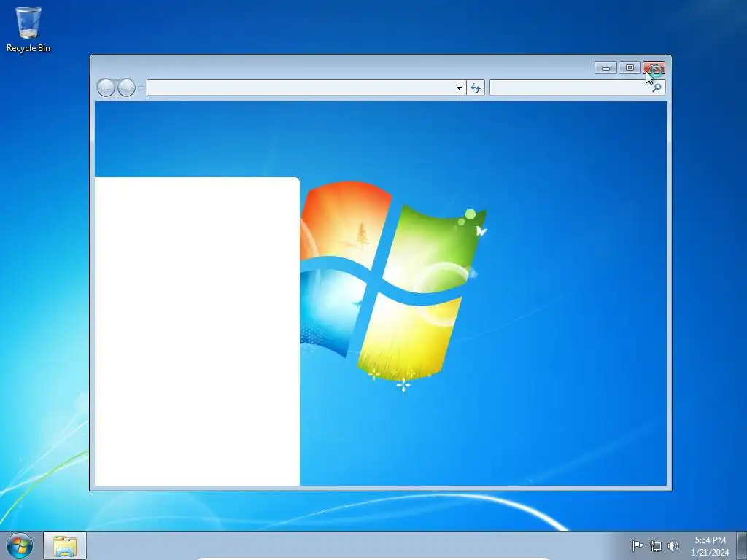Minimize the Explorer window
The height and width of the screenshot is (560, 747).
(x=606, y=68)
